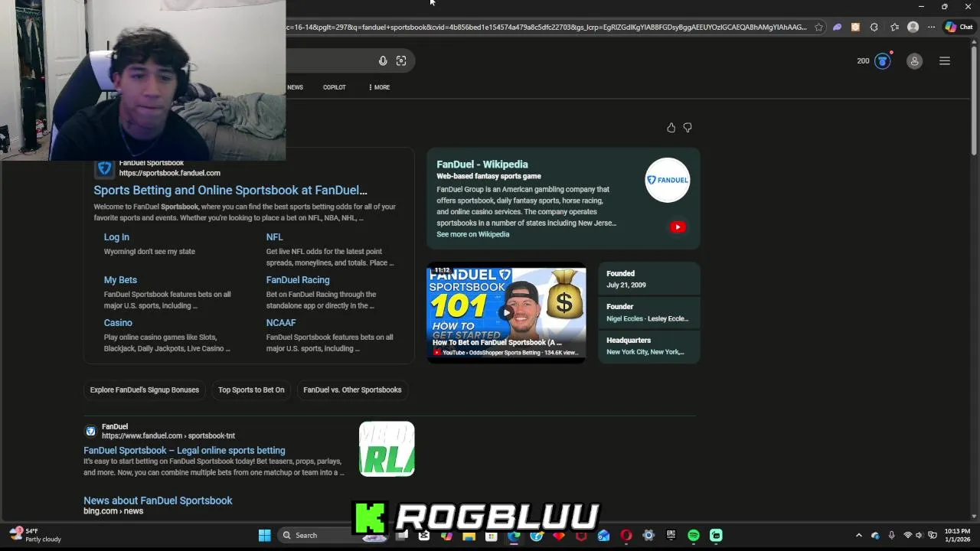Open the 'NFL' sitelink
The height and width of the screenshot is (551, 980).
point(274,237)
